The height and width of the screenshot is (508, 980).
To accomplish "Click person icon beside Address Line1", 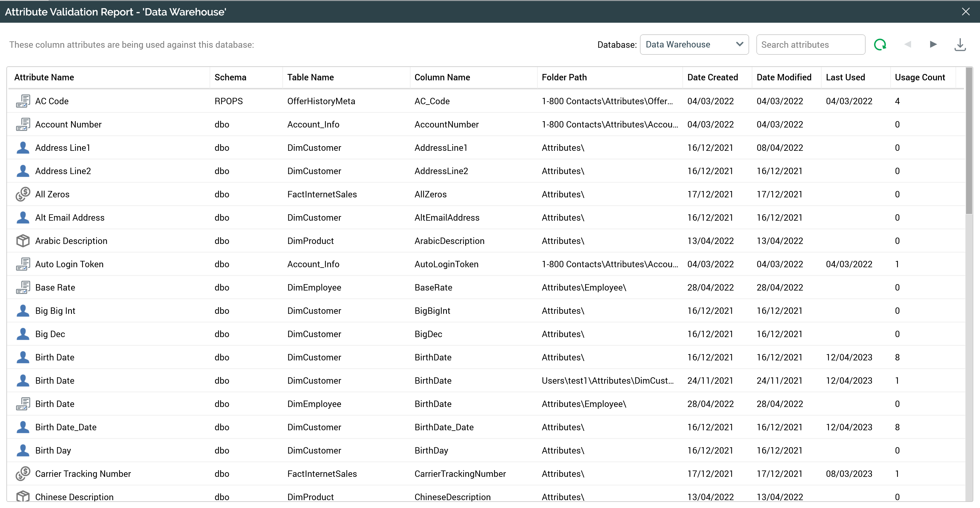I will 23,148.
